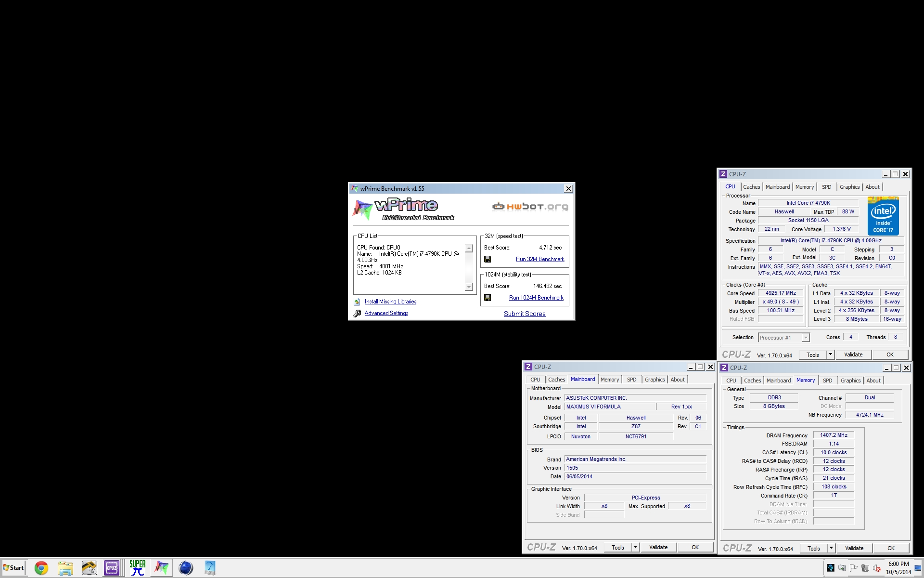The width and height of the screenshot is (924, 578).
Task: Open Tools dropdown arrow in Mainboard window
Action: (x=635, y=547)
